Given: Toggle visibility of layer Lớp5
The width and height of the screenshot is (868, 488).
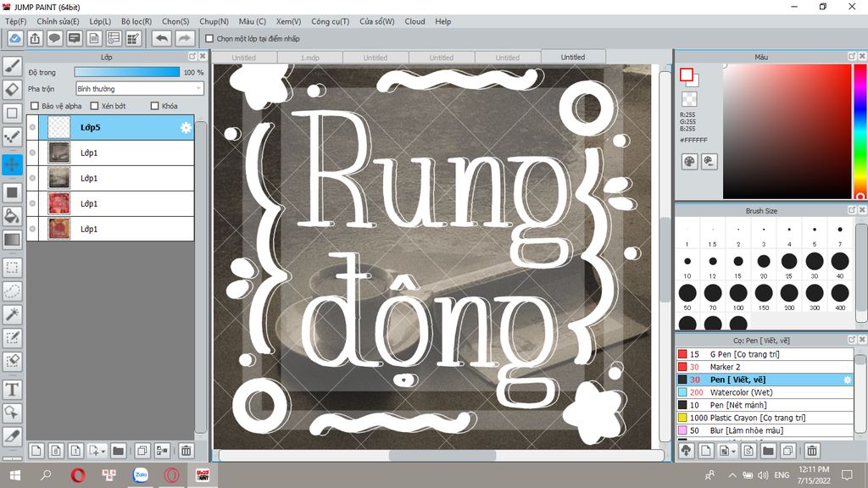Looking at the screenshot, I should pos(33,127).
